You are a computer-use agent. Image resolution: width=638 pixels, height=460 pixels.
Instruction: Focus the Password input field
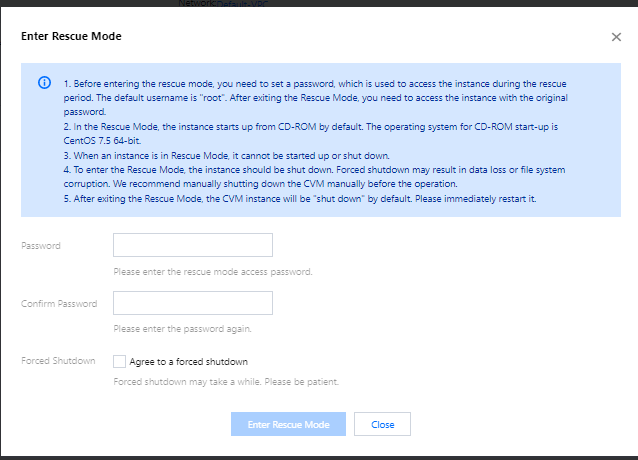(x=192, y=245)
